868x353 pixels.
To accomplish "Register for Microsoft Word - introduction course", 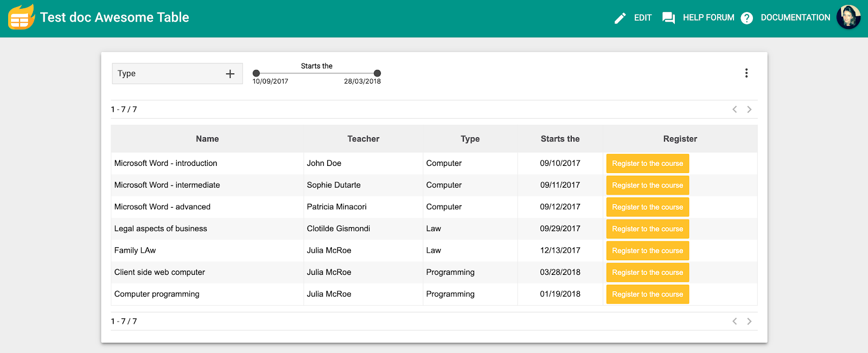I will [648, 163].
